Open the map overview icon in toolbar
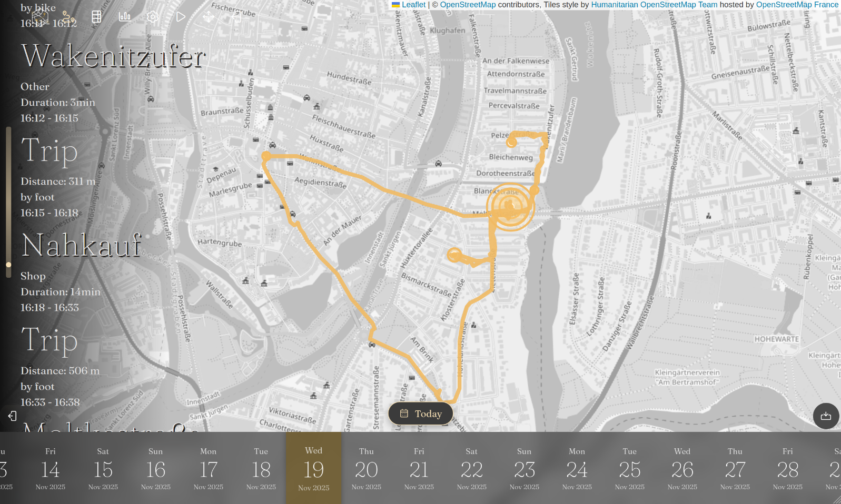The image size is (841, 504). [40, 17]
